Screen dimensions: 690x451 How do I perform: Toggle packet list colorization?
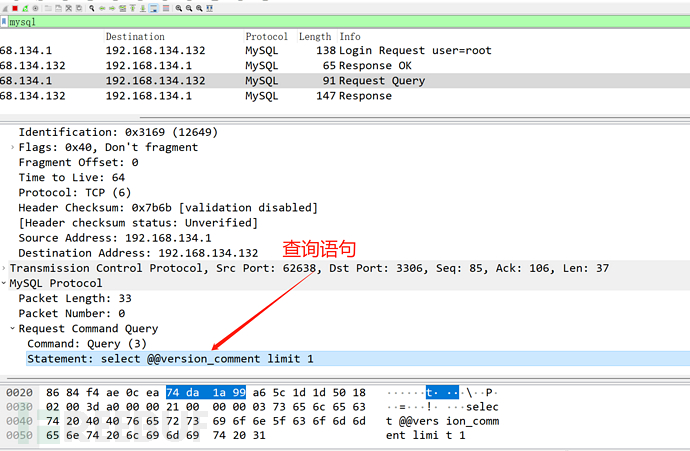(166, 8)
